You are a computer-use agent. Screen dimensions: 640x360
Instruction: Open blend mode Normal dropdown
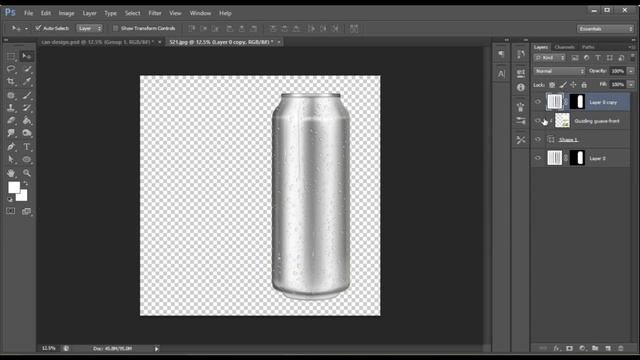(559, 71)
